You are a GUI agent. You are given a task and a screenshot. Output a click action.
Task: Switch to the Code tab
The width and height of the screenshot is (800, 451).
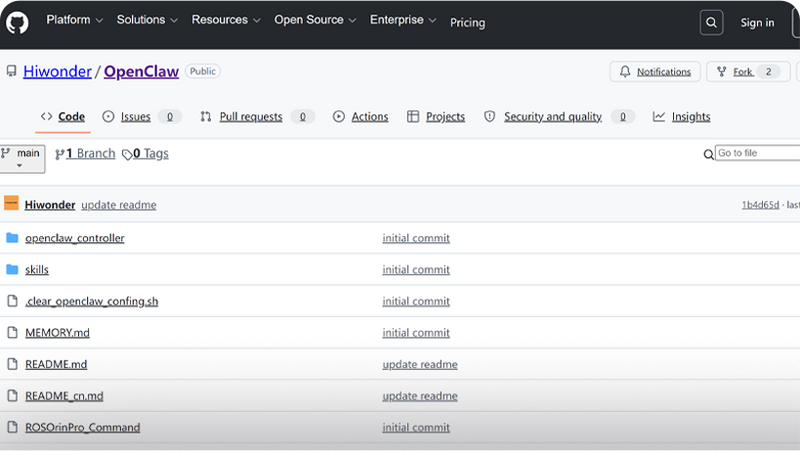(x=63, y=116)
